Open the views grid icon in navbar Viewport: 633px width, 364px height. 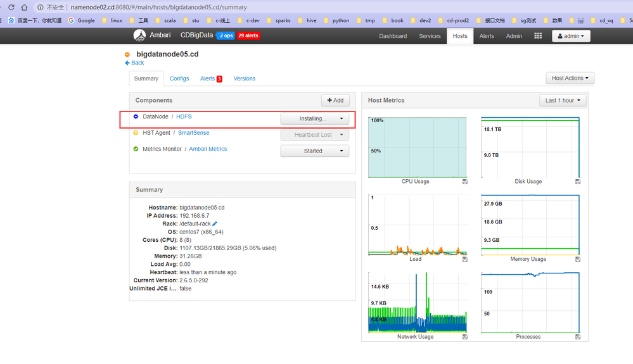538,36
